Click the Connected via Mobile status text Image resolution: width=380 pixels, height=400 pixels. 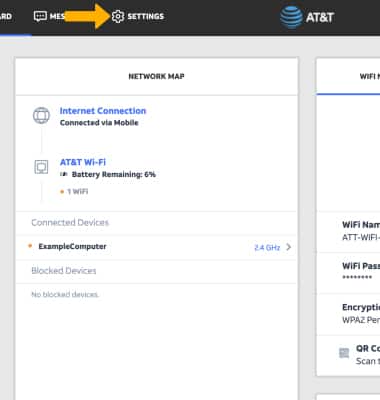(99, 123)
